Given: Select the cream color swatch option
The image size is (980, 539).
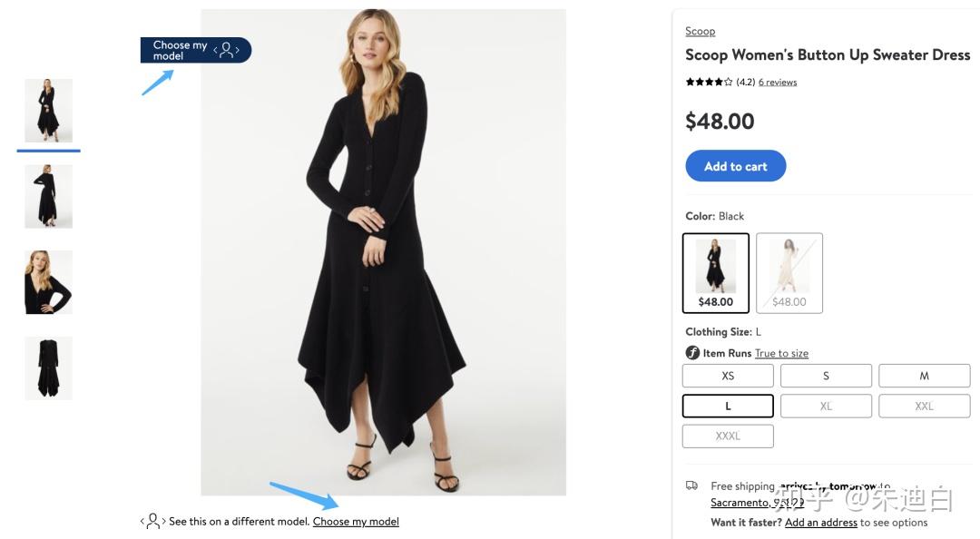Looking at the screenshot, I should pyautogui.click(x=789, y=273).
